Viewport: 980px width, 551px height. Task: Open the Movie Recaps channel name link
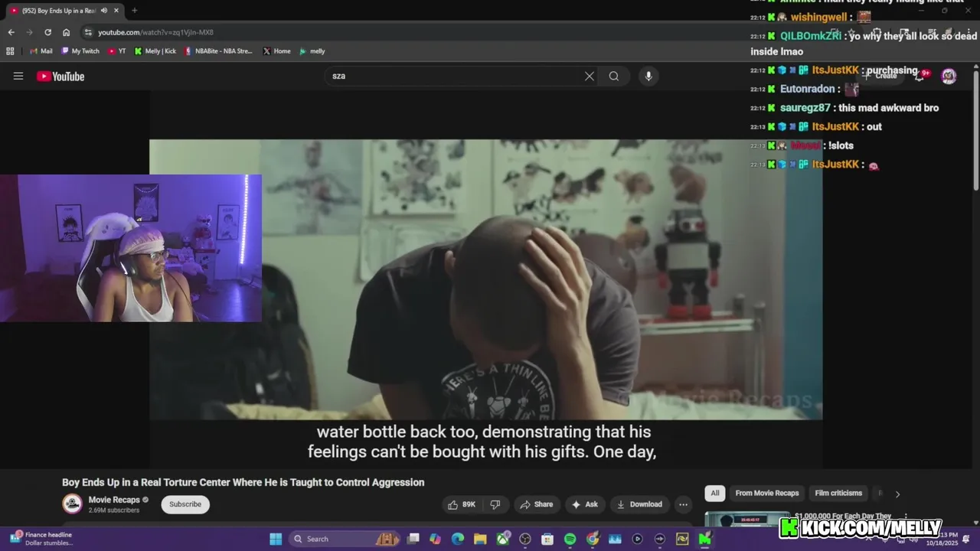point(114,500)
